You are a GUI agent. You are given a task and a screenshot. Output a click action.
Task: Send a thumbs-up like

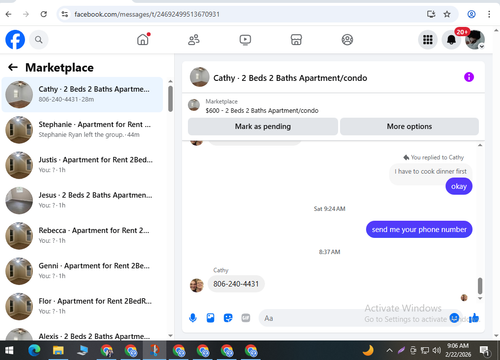point(474,318)
